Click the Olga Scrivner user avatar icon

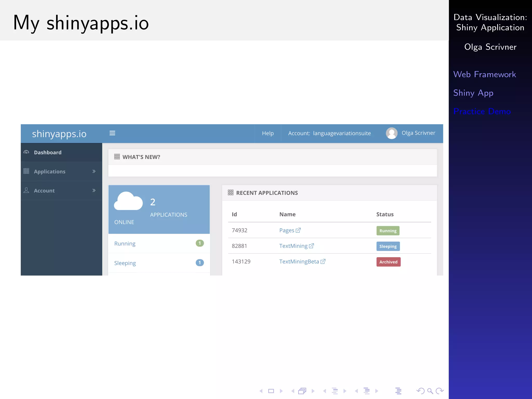tap(391, 133)
